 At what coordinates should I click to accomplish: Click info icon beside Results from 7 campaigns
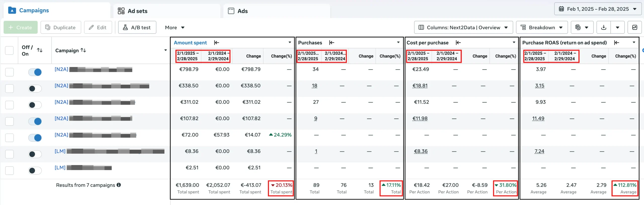coord(119,185)
